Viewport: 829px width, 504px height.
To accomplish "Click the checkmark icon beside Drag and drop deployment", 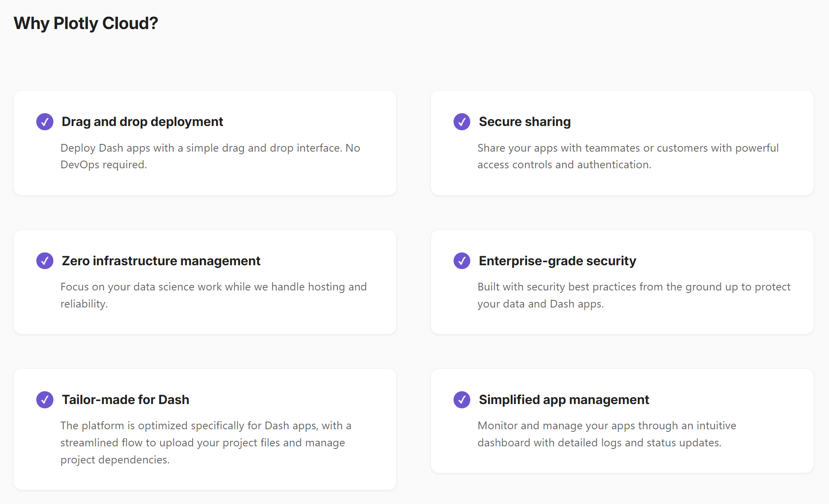I will click(45, 122).
